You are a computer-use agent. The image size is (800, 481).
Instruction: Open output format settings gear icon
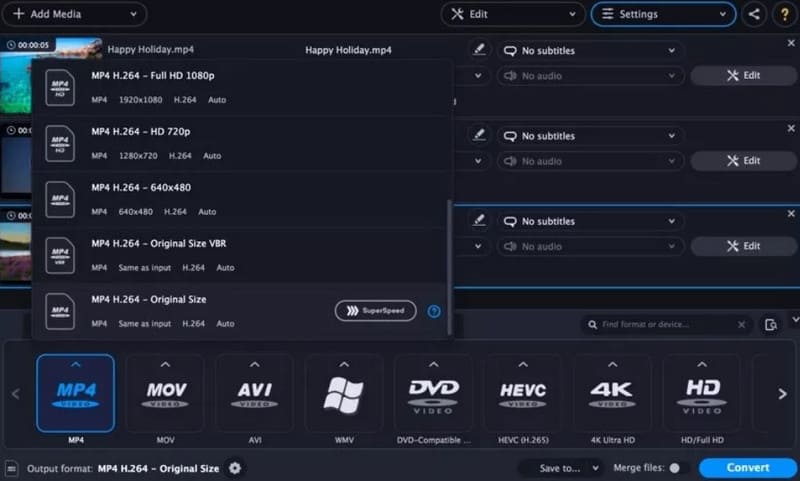click(235, 468)
